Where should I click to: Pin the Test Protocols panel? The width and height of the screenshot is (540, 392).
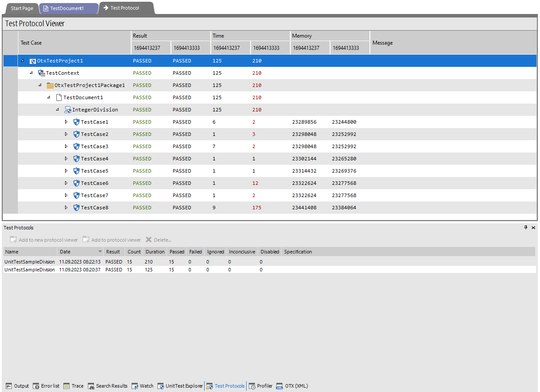pyautogui.click(x=526, y=228)
